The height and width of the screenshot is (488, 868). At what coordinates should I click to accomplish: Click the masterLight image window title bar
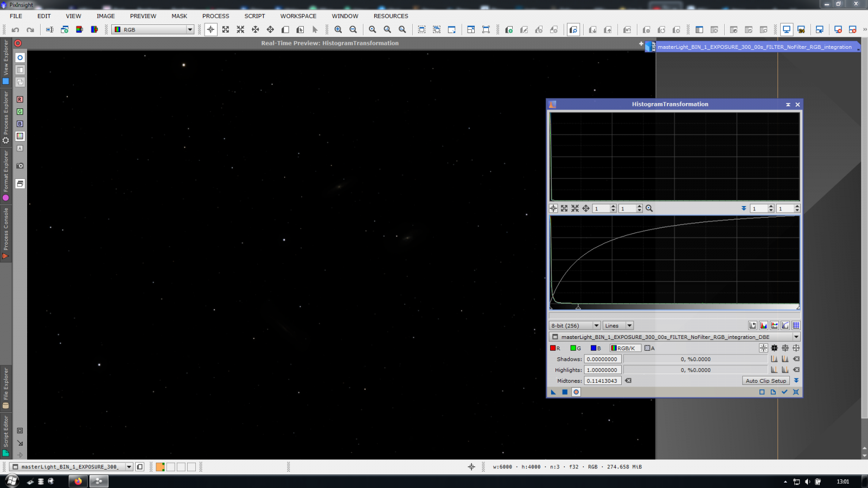pos(754,47)
